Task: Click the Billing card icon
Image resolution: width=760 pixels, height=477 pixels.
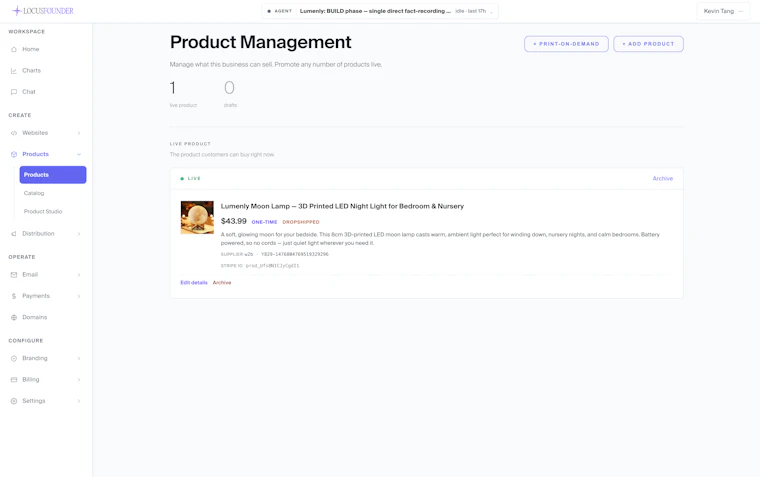Action: click(x=14, y=380)
